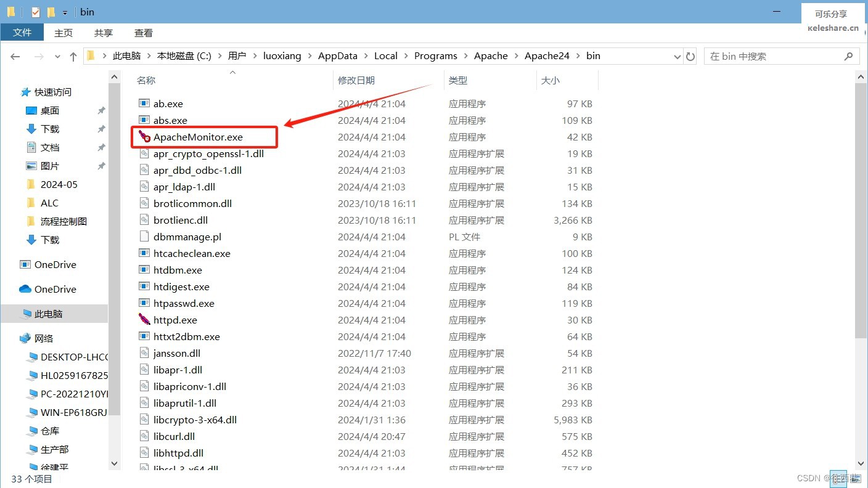
Task: Click the ApacheMonitor.exe feather icon
Action: click(x=144, y=137)
